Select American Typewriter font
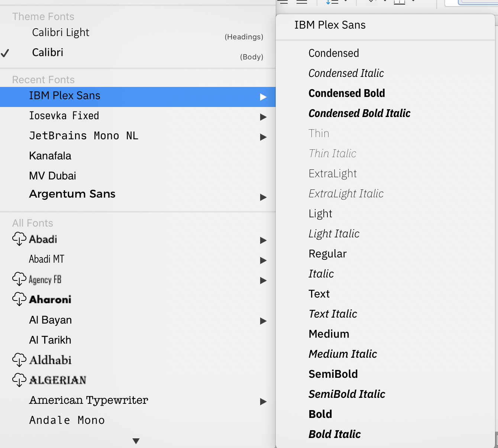The height and width of the screenshot is (448, 498). tap(88, 400)
